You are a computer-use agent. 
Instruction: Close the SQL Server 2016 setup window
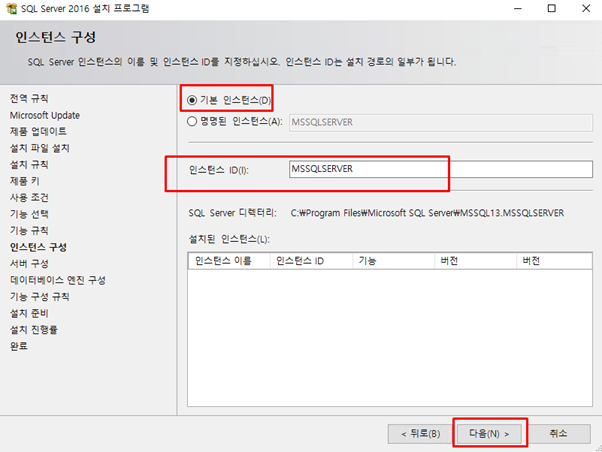point(586,8)
